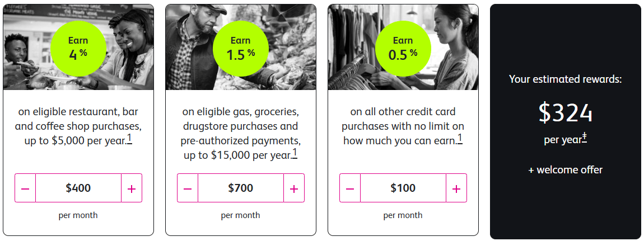The width and height of the screenshot is (644, 241).
Task: Increase gas and groceries spending with plus
Action: (293, 188)
